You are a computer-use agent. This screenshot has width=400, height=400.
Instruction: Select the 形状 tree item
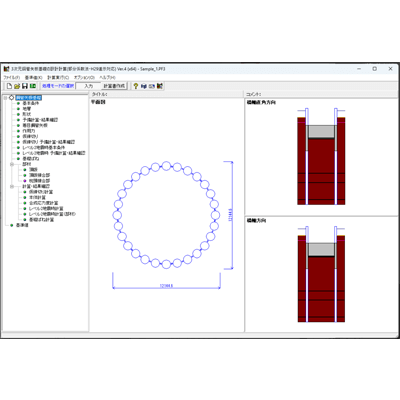(27, 114)
